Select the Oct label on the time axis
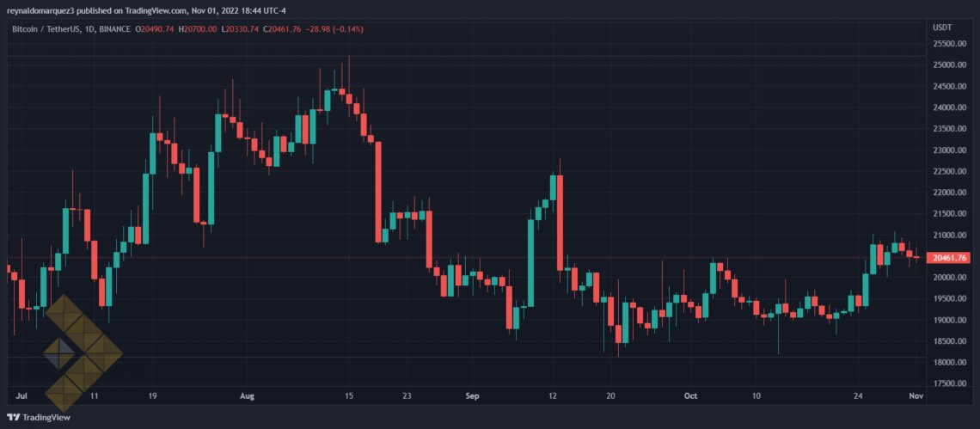Viewport: 980px width, 429px height. click(x=688, y=397)
